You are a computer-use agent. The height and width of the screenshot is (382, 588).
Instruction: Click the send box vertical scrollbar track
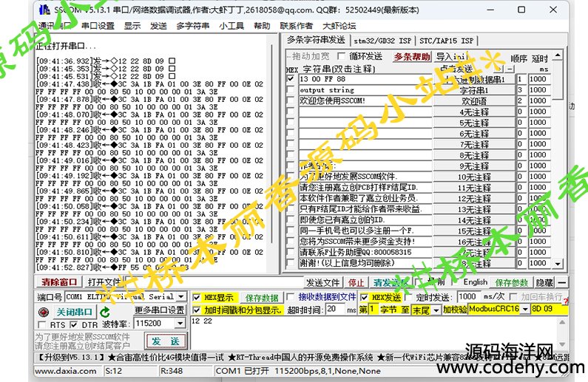tap(562, 333)
